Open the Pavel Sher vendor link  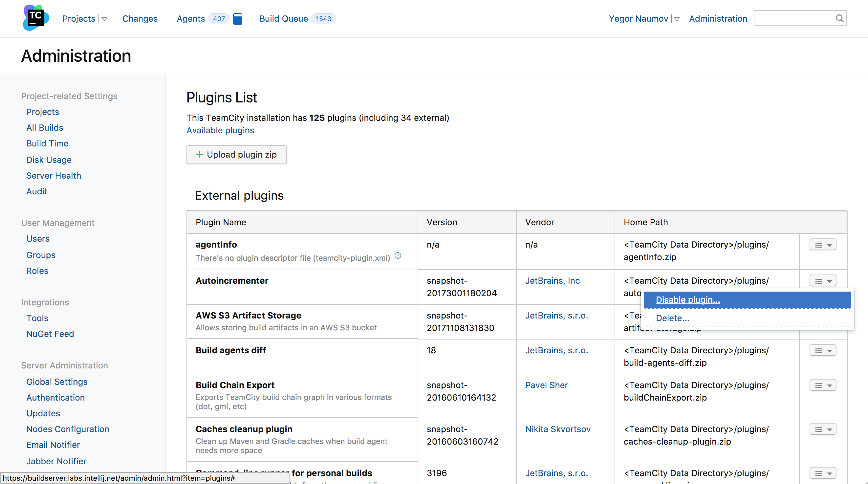pyautogui.click(x=546, y=385)
